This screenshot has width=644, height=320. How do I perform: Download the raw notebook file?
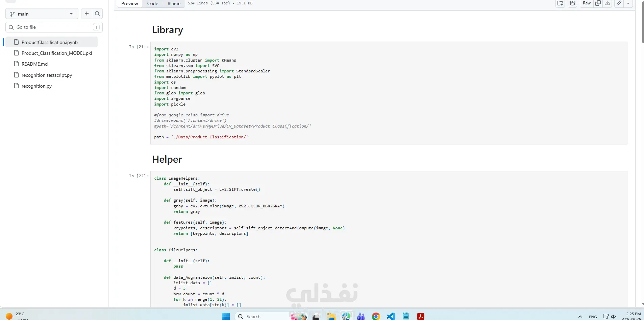coord(607,3)
